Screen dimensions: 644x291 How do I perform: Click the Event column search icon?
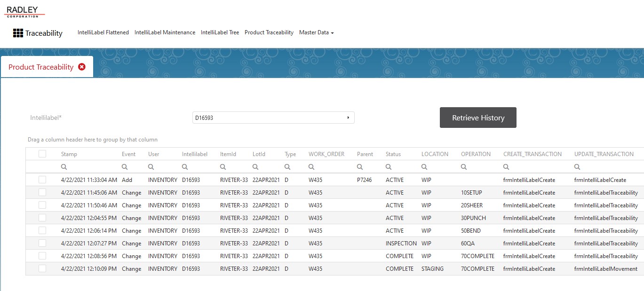coord(124,166)
